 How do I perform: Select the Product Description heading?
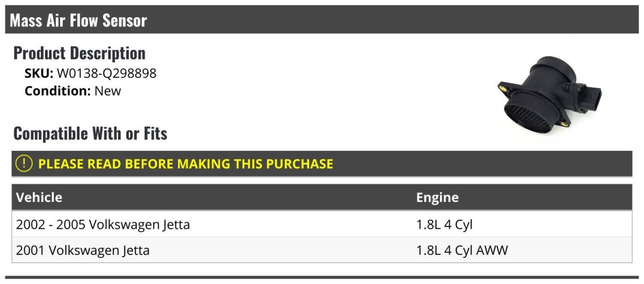click(79, 53)
